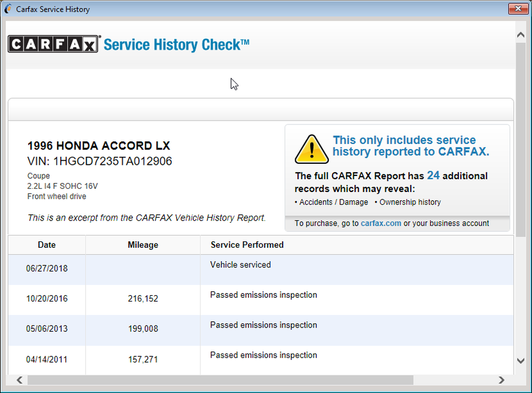Click the 157,271 mileage value

click(143, 359)
